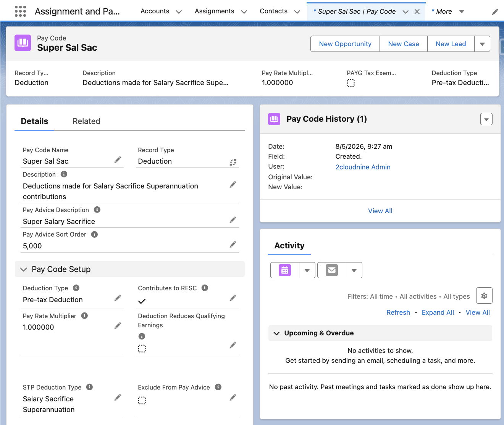Select the Activity tab
The image size is (504, 425).
pyautogui.click(x=289, y=246)
